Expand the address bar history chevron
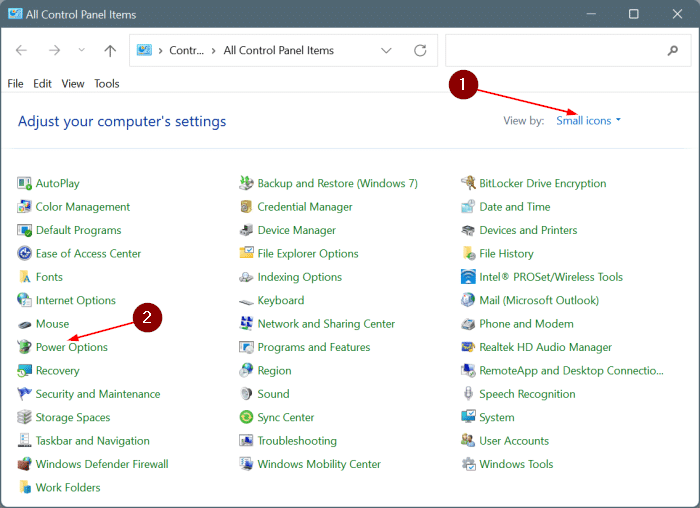Screen dimensions: 700x508 click(386, 50)
